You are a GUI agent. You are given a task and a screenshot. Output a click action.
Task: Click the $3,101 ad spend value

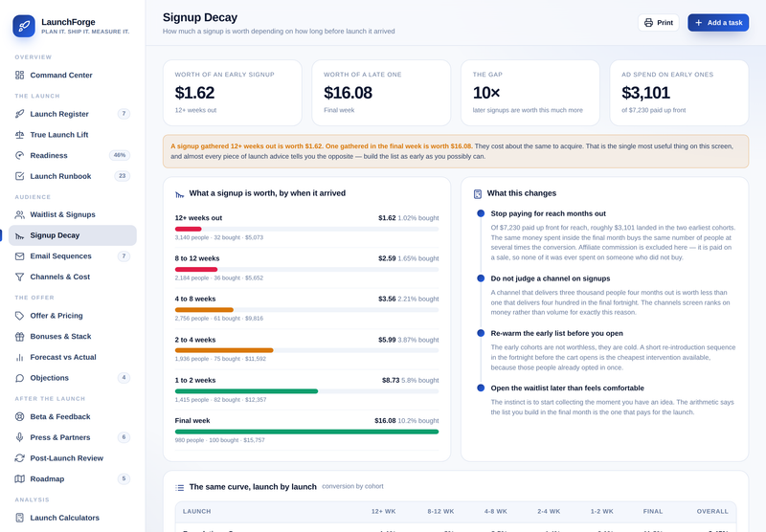click(645, 93)
